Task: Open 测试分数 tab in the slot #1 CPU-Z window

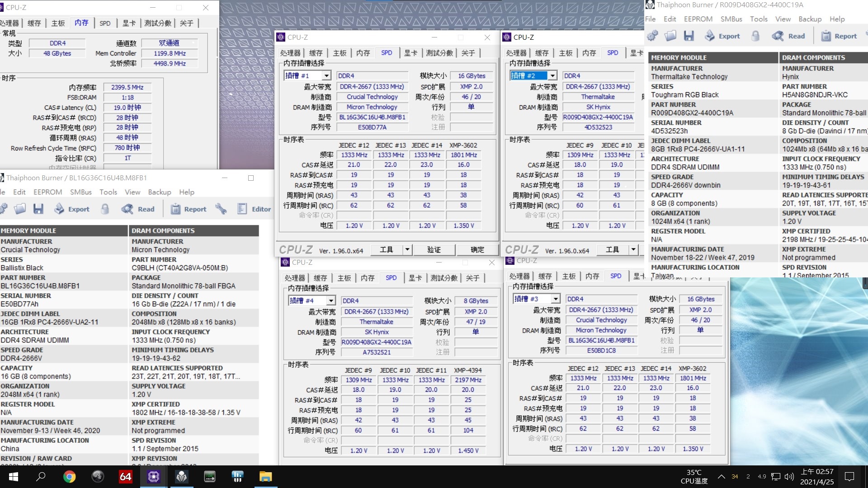Action: pyautogui.click(x=439, y=53)
